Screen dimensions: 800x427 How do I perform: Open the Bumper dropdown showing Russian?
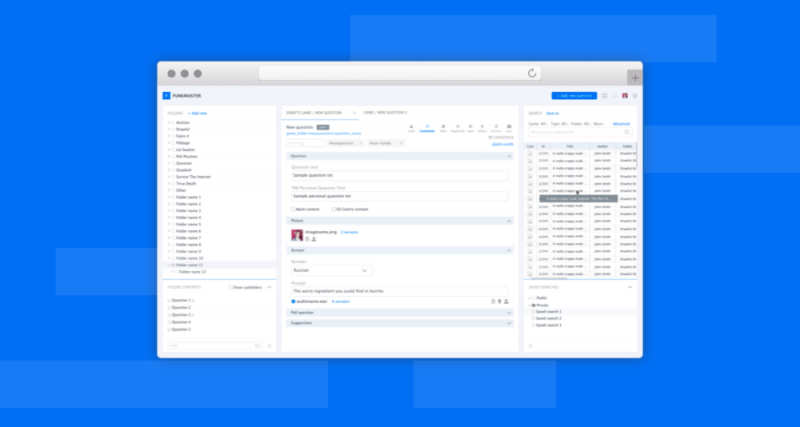(331, 270)
